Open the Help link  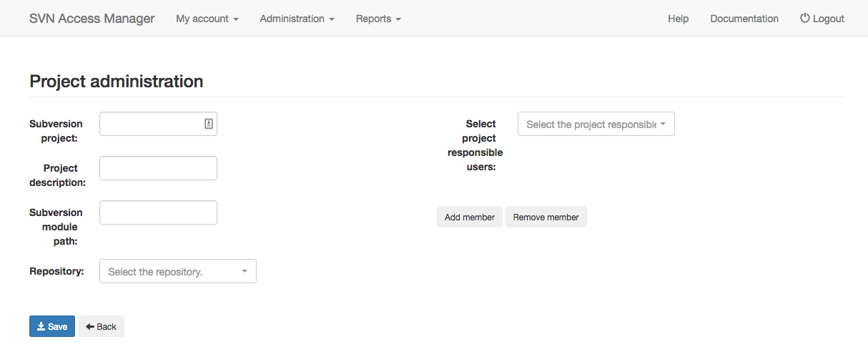(x=679, y=19)
